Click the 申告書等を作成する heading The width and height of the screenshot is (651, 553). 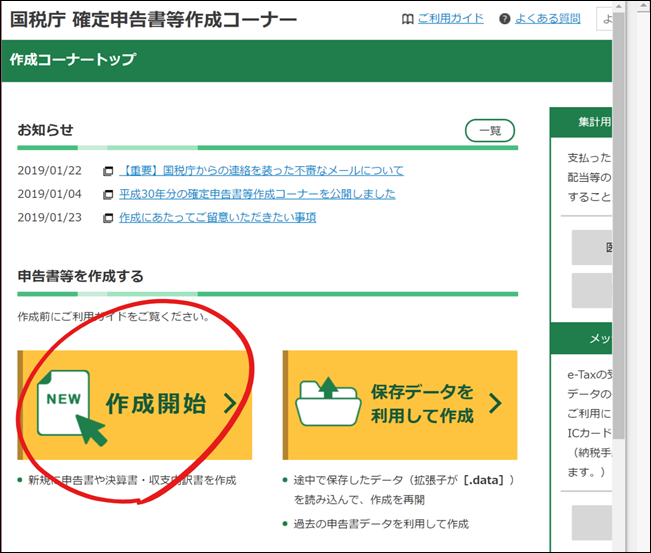(81, 276)
